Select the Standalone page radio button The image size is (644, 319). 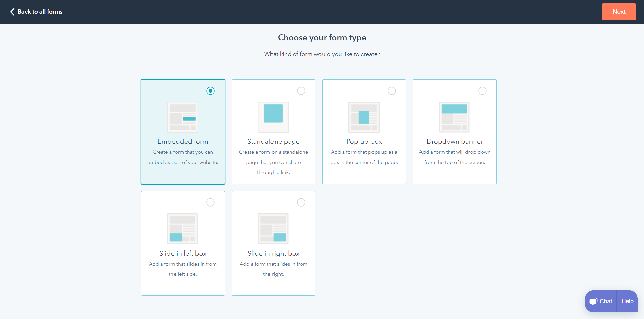click(x=301, y=91)
